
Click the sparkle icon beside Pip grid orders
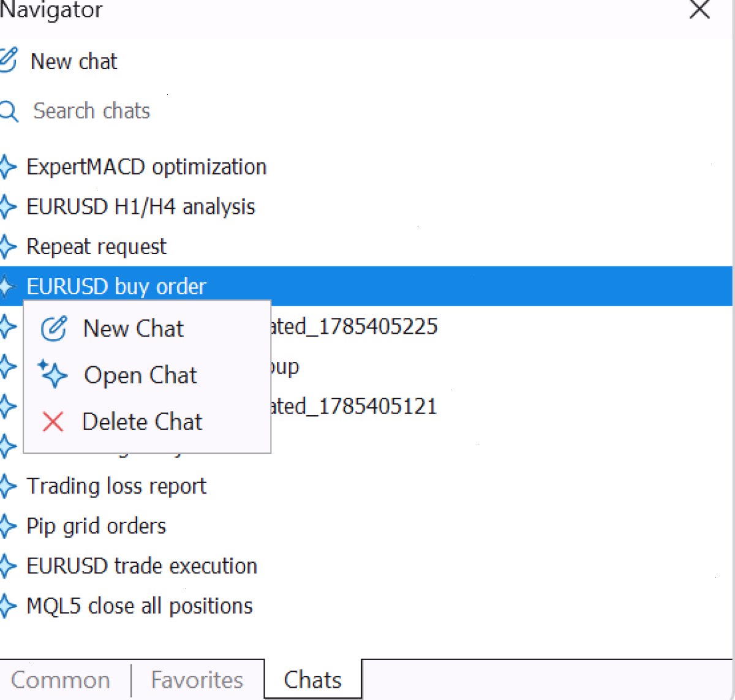7,526
